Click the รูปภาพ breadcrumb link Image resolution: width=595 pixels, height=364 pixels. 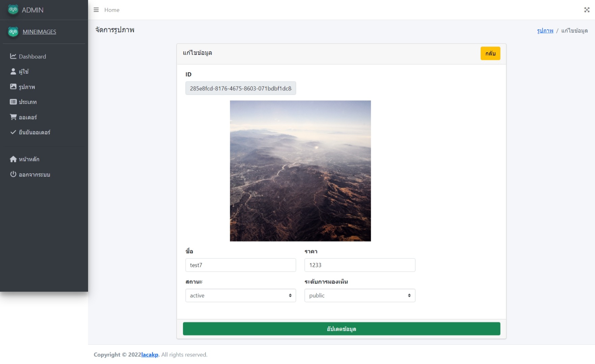(x=545, y=31)
